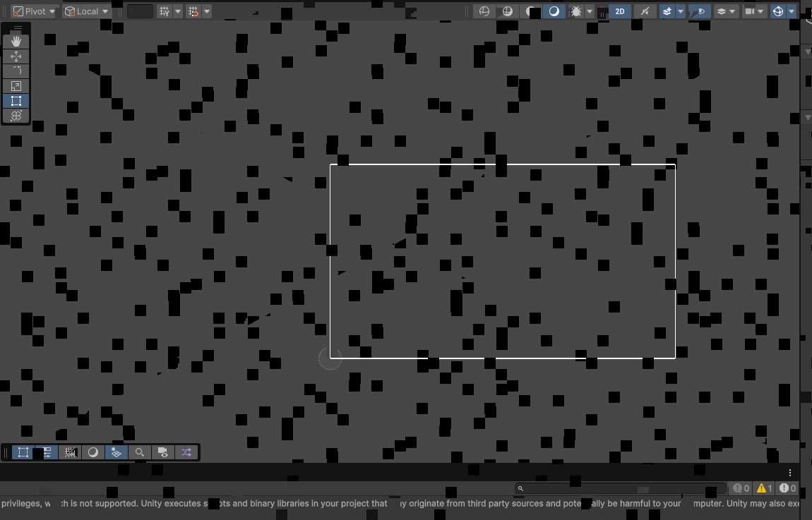Click the Console search field
The image size is (812, 520).
coord(621,488)
